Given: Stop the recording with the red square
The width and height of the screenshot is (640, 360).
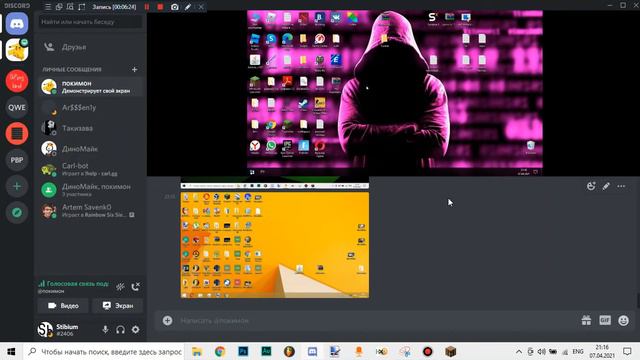Looking at the screenshot, I should pyautogui.click(x=160, y=7).
